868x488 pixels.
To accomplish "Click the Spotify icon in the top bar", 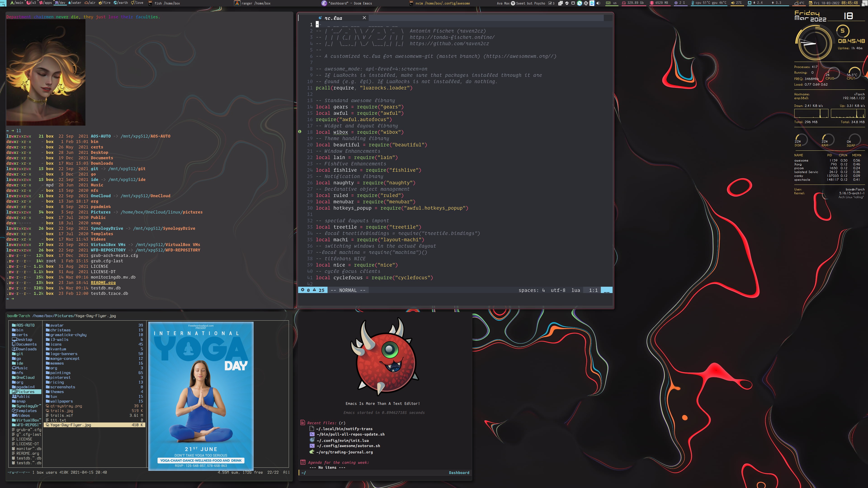I will [513, 3].
